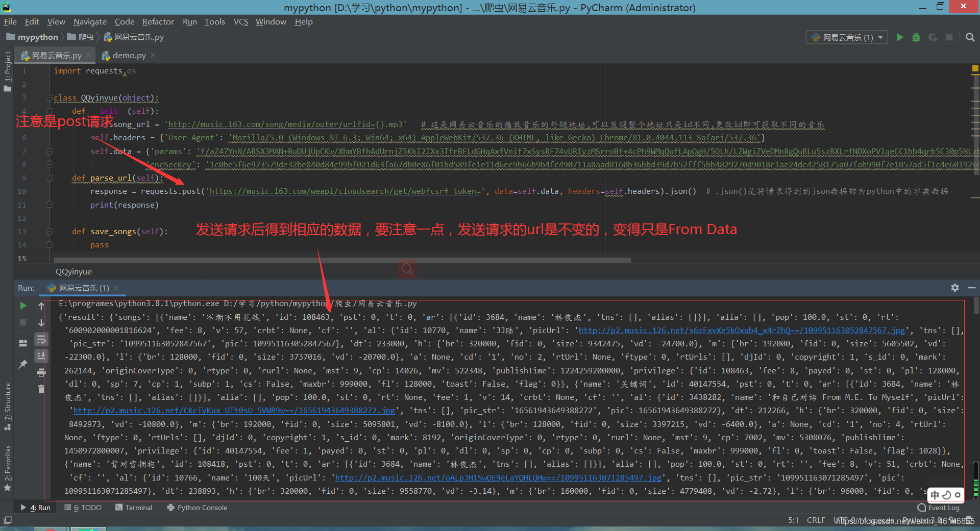This screenshot has width=980, height=531.
Task: Jump up the stack trace with the up arrow
Action: pos(41,306)
